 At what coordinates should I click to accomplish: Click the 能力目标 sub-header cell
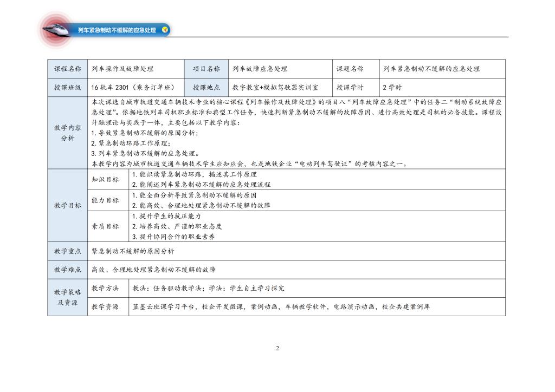pyautogui.click(x=105, y=200)
